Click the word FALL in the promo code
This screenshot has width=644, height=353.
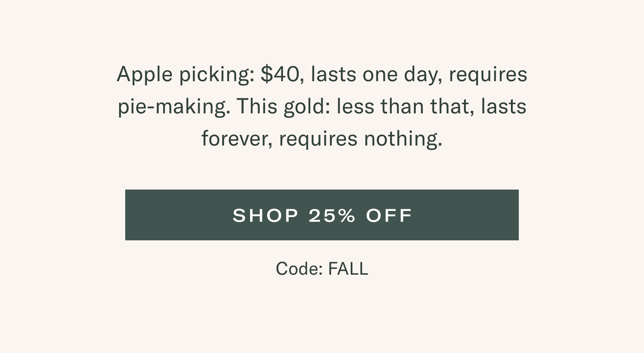click(x=348, y=269)
